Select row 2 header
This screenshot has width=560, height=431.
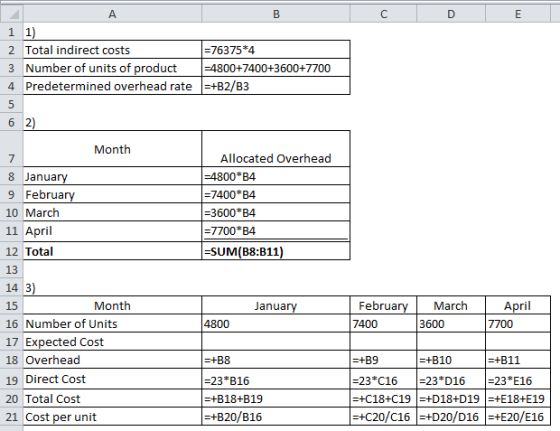[11, 50]
